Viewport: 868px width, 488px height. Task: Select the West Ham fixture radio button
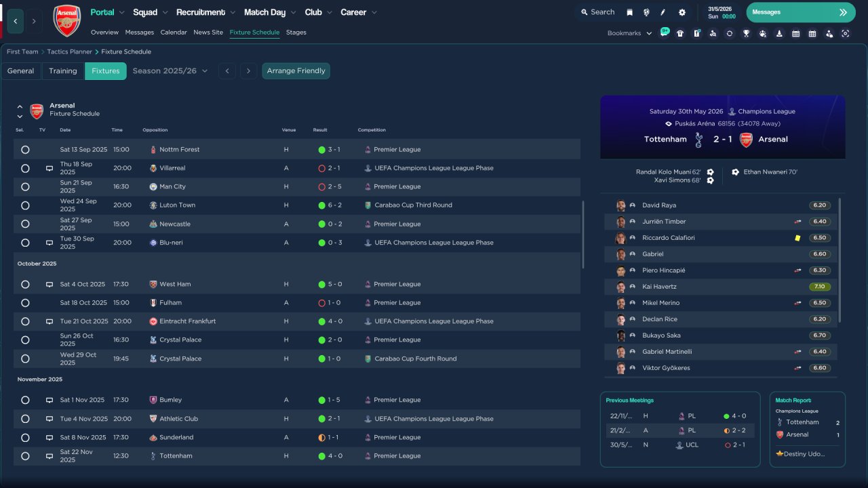tap(25, 285)
